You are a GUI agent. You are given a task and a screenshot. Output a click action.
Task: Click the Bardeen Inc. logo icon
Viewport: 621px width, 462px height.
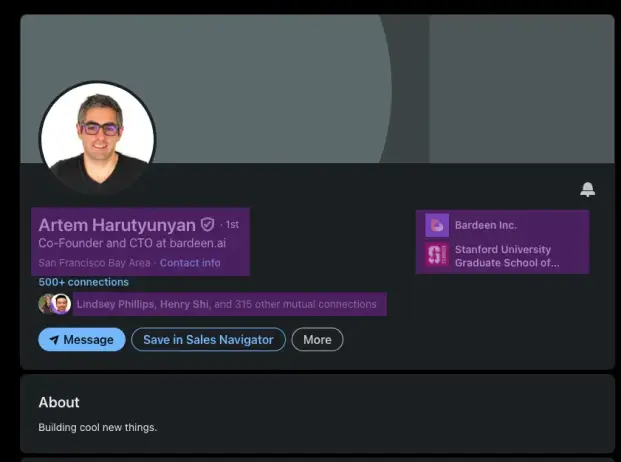click(437, 225)
